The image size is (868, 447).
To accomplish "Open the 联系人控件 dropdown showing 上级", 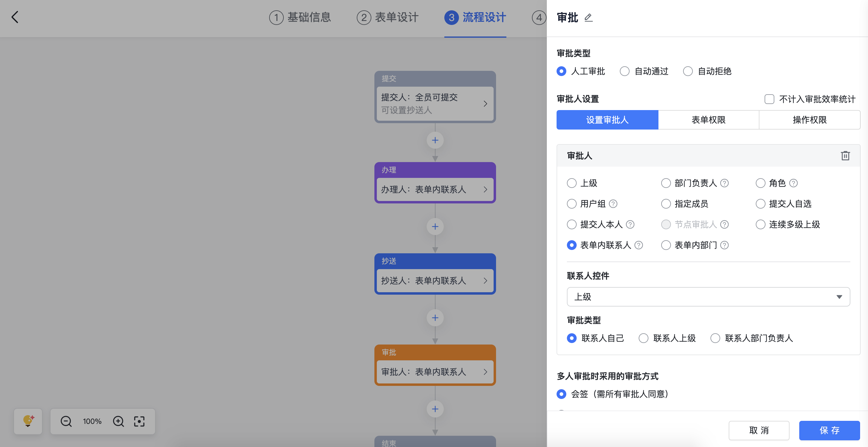I will click(x=708, y=296).
